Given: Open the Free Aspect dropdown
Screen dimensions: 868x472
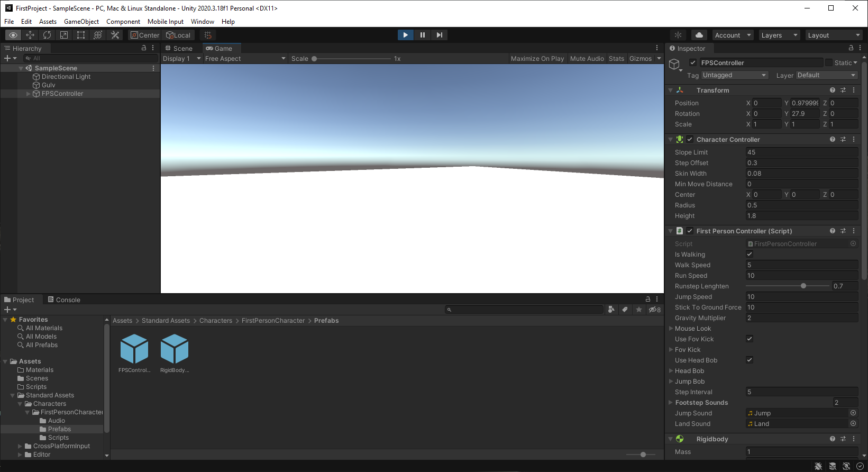Looking at the screenshot, I should [245, 59].
